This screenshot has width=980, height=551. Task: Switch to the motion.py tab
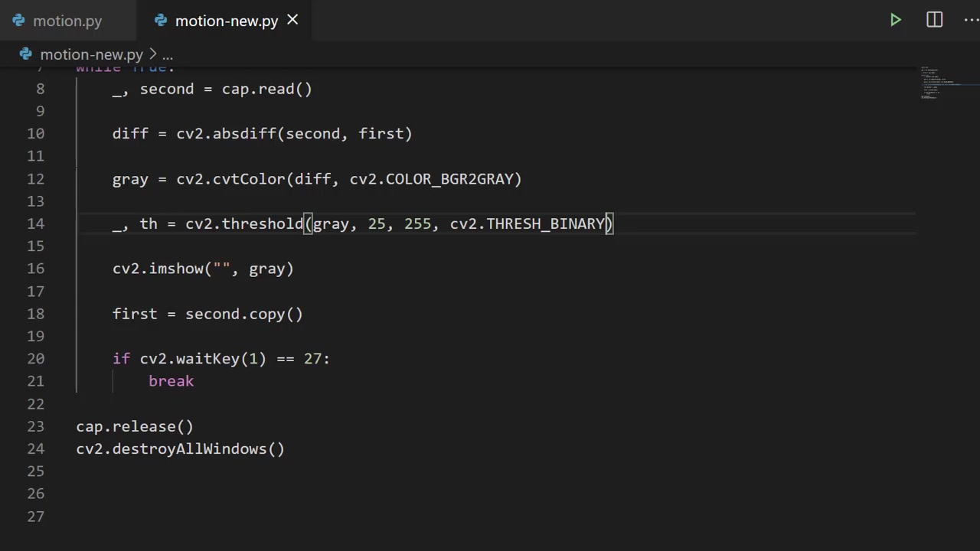pos(67,21)
